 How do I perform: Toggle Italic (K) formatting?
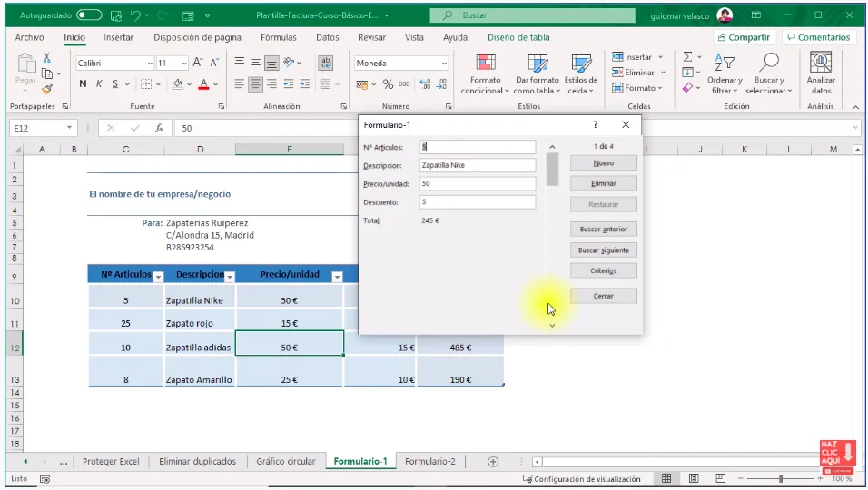[x=99, y=84]
